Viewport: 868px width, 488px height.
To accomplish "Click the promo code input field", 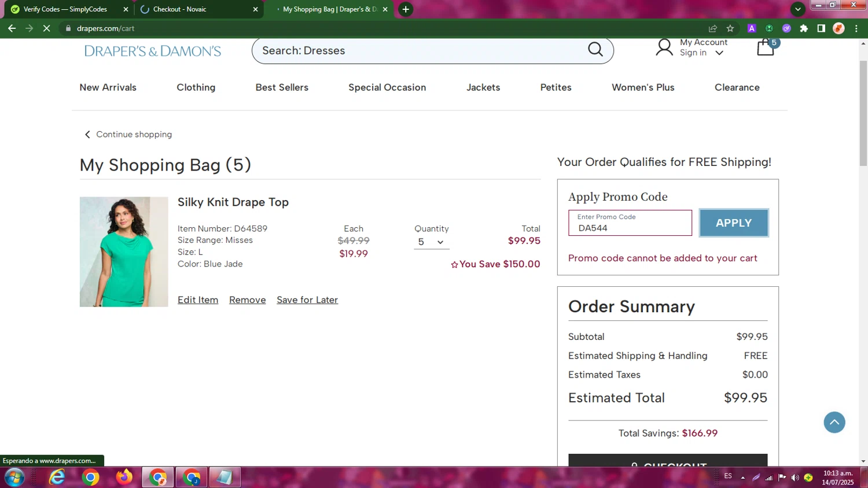I will (x=630, y=223).
